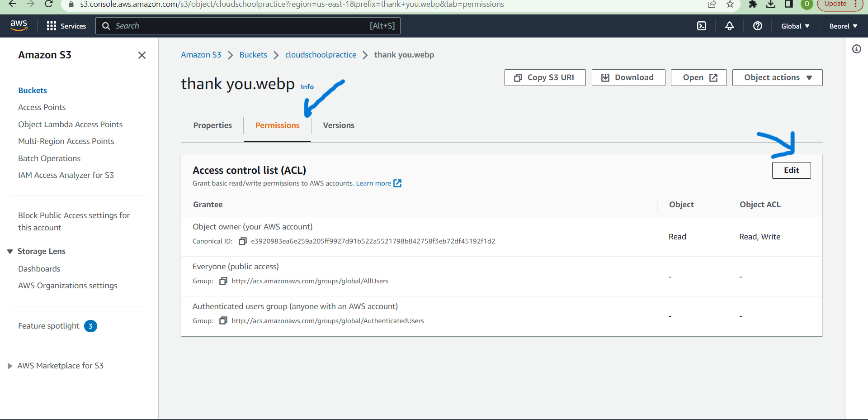Open the Global region dropdown
Viewport: 868px width, 420px height.
pyautogui.click(x=795, y=26)
